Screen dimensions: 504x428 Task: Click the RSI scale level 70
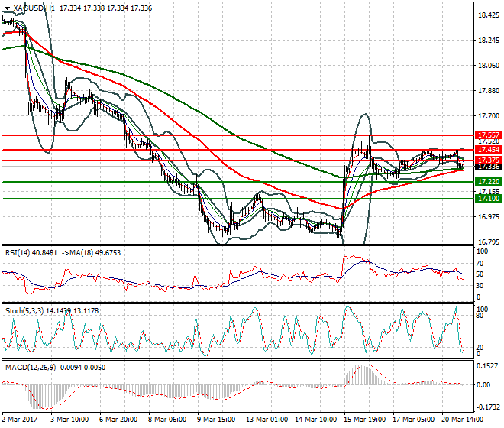pyautogui.click(x=480, y=264)
